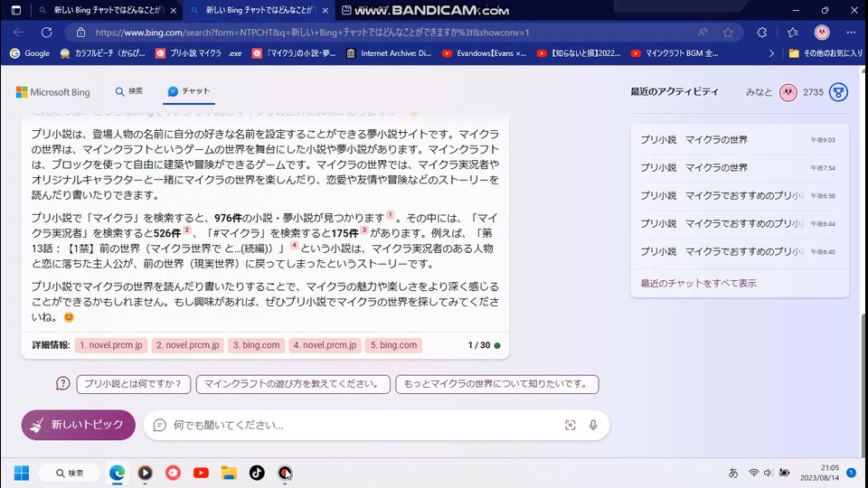Click suggestion プリ小説とは何ですか？
868x488 pixels.
tap(134, 384)
